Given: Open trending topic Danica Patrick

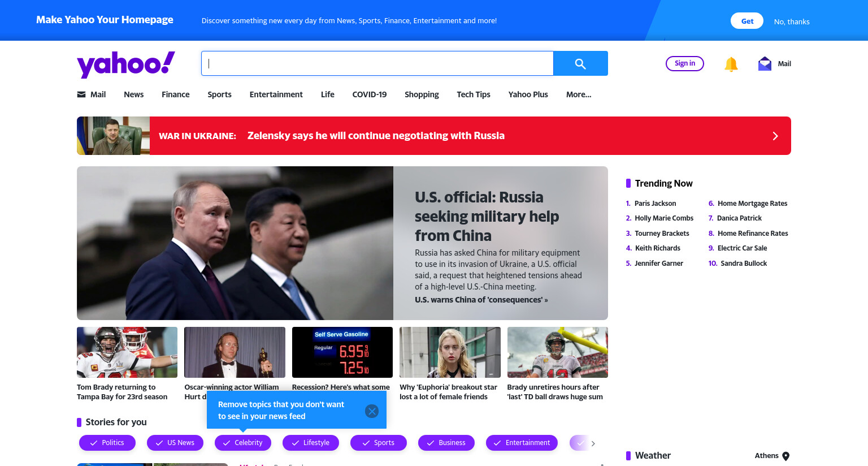Looking at the screenshot, I should tap(739, 218).
